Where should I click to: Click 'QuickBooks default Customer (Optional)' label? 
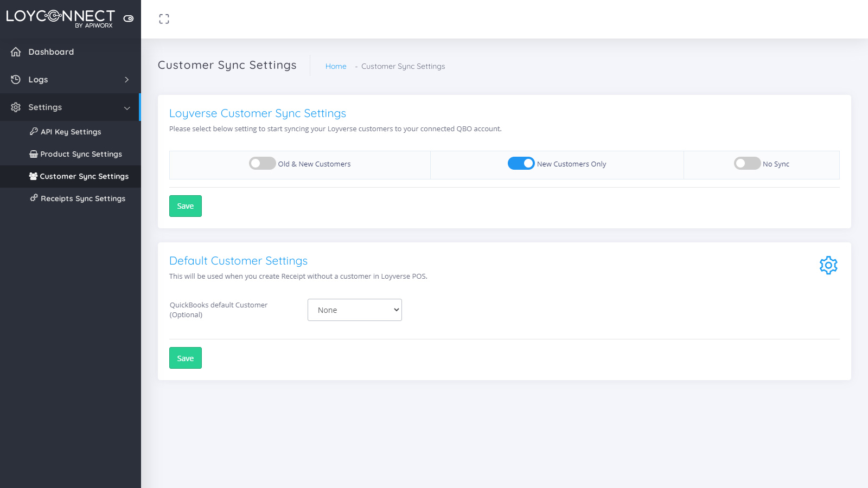coord(219,310)
